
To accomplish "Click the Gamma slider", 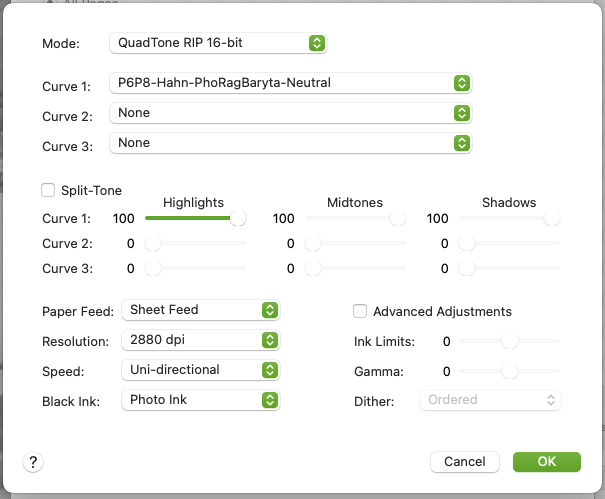I will click(509, 371).
